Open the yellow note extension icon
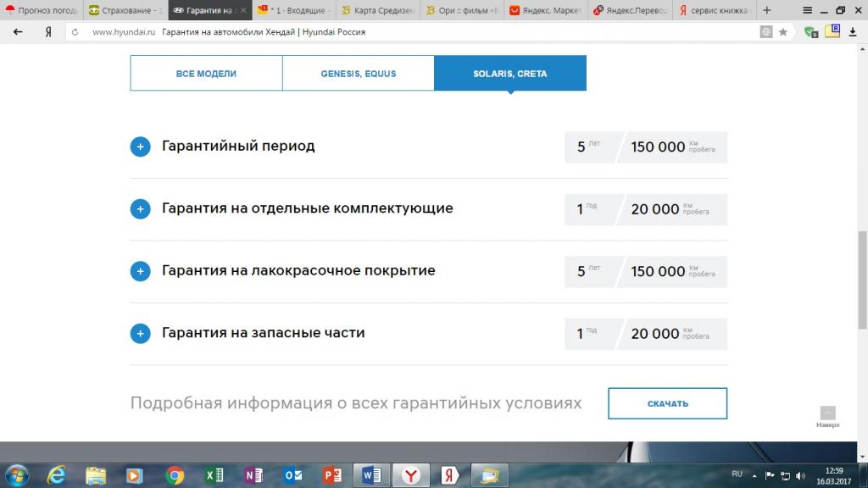 pos(832,31)
